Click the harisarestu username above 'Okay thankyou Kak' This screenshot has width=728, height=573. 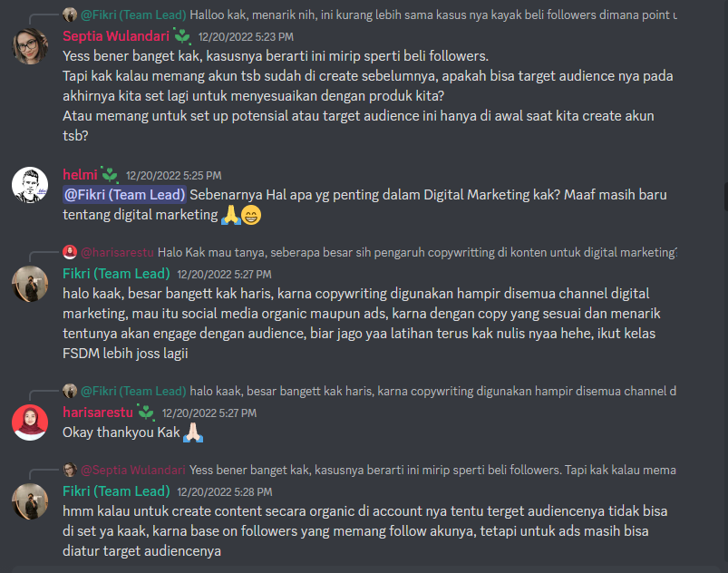tap(98, 413)
